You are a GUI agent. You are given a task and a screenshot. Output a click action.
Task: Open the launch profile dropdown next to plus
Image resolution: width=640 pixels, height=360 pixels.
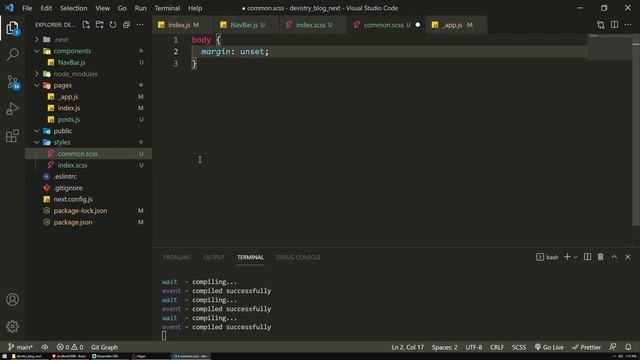[576, 257]
